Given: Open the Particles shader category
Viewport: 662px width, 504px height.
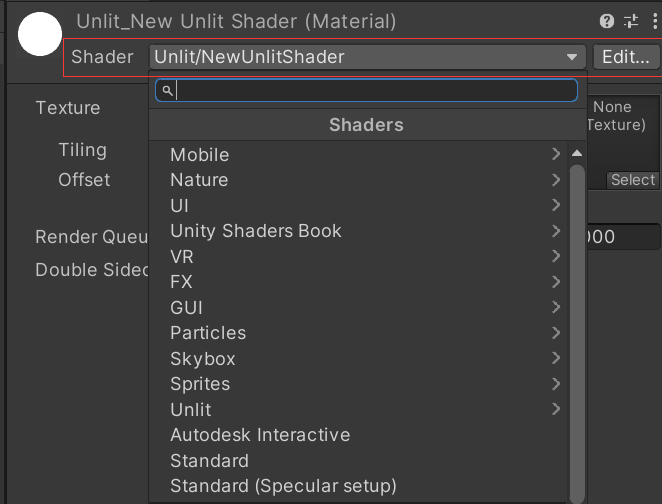Looking at the screenshot, I should pyautogui.click(x=359, y=333).
